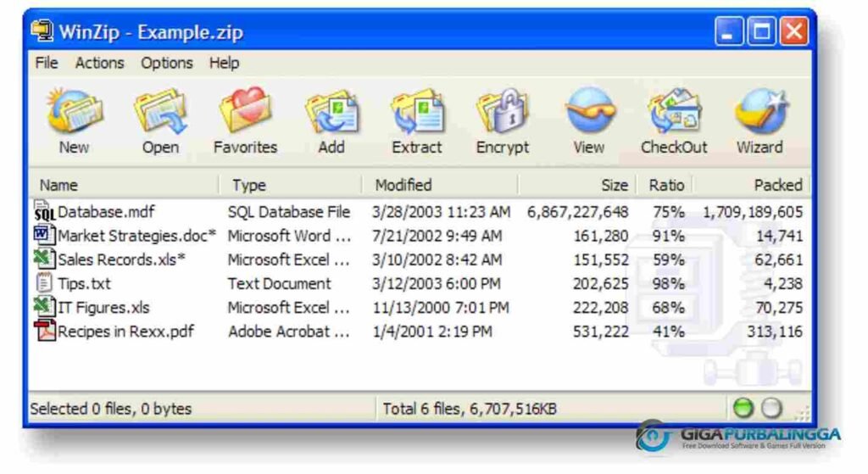
Task: Sort by the Ratio column header
Action: click(665, 185)
